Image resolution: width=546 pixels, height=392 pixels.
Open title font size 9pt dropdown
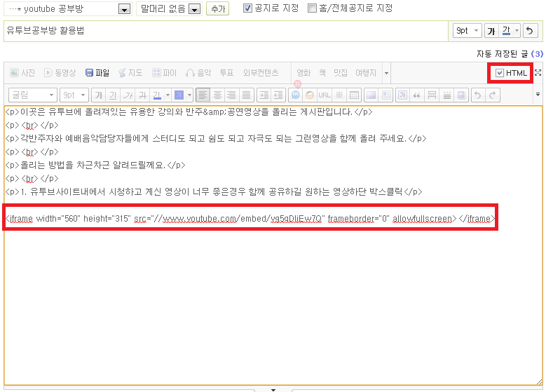click(467, 31)
